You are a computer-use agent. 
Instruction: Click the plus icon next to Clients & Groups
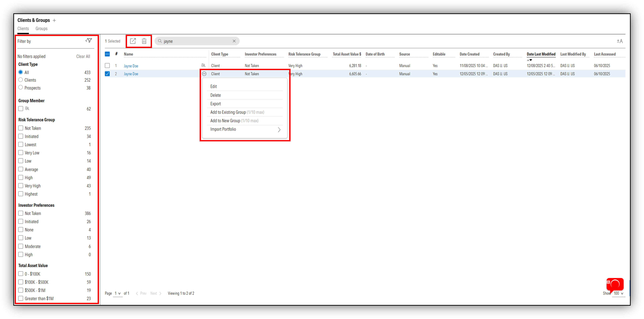(x=54, y=21)
